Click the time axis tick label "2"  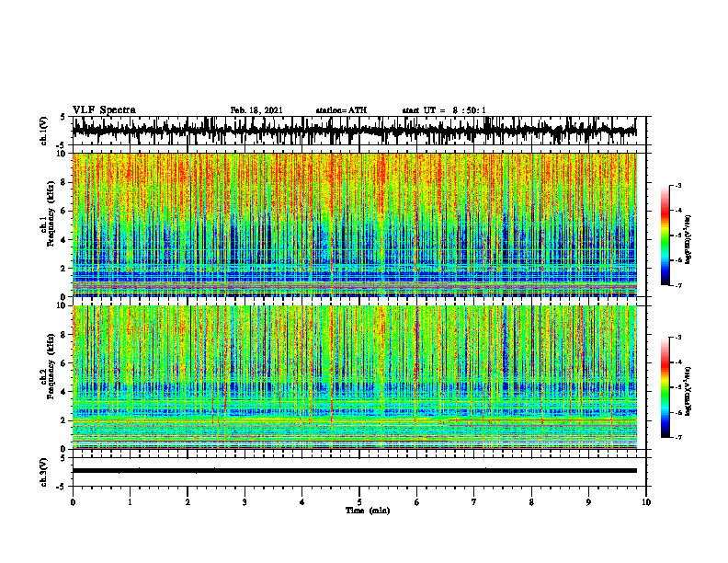[x=188, y=502]
